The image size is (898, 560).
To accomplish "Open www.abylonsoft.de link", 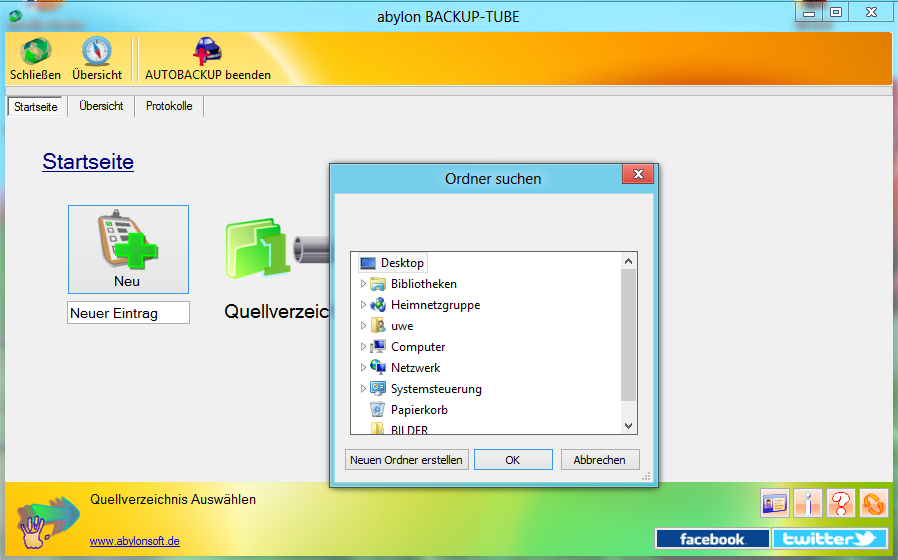I will (135, 541).
